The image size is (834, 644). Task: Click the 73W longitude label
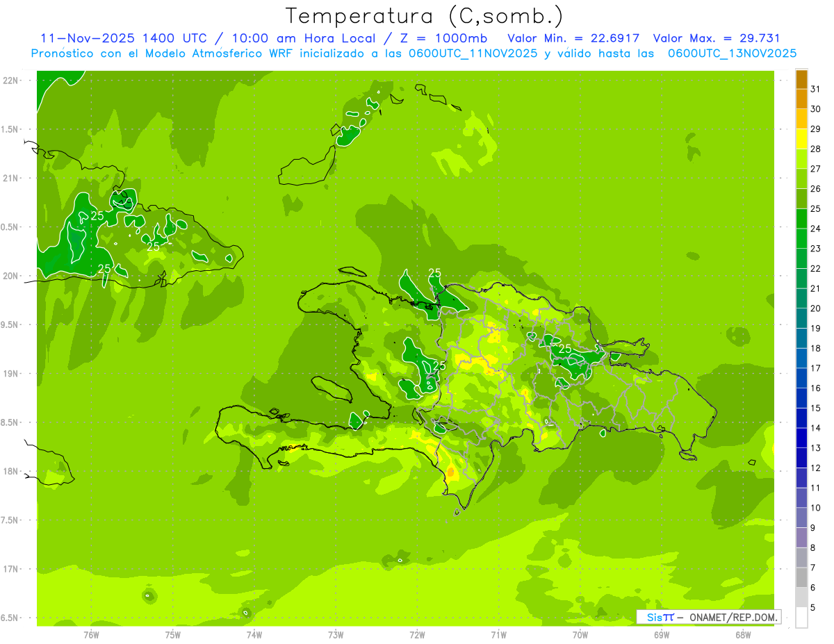[336, 634]
